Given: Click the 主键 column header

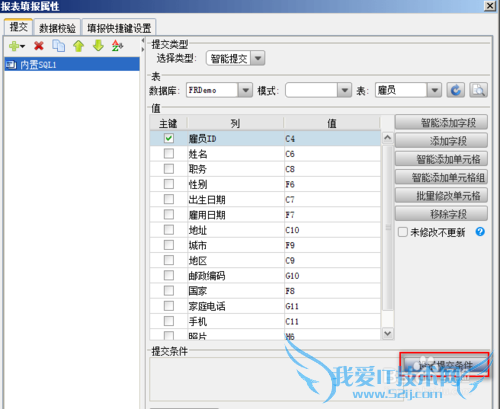Looking at the screenshot, I should pos(168,123).
